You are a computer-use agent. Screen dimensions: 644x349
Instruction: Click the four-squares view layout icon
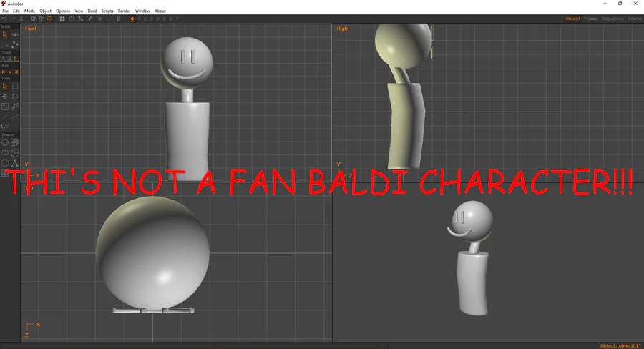(x=62, y=19)
